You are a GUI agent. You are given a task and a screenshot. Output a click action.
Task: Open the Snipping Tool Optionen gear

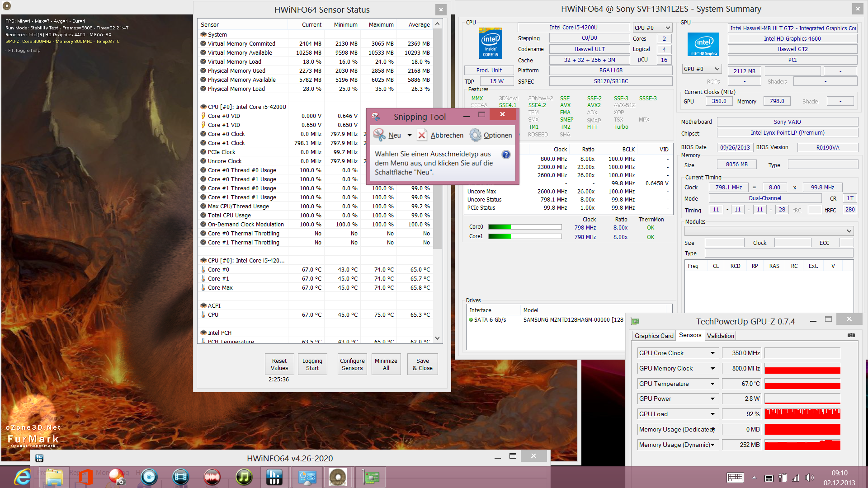point(475,135)
